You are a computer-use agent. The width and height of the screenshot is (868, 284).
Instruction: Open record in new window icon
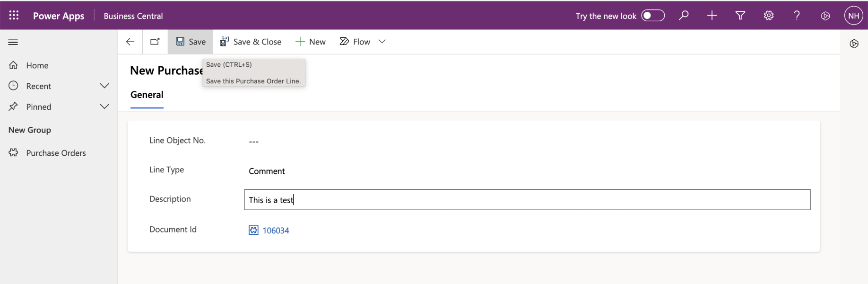[155, 42]
